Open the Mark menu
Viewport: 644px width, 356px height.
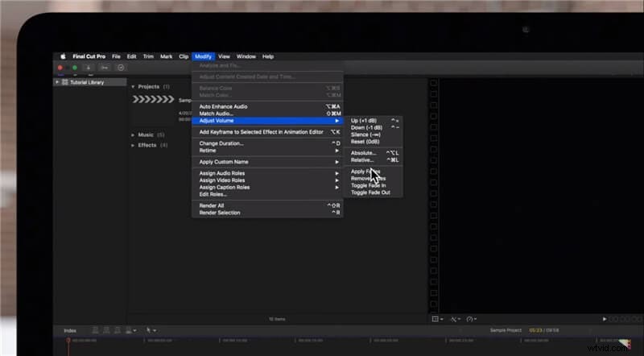click(x=167, y=56)
